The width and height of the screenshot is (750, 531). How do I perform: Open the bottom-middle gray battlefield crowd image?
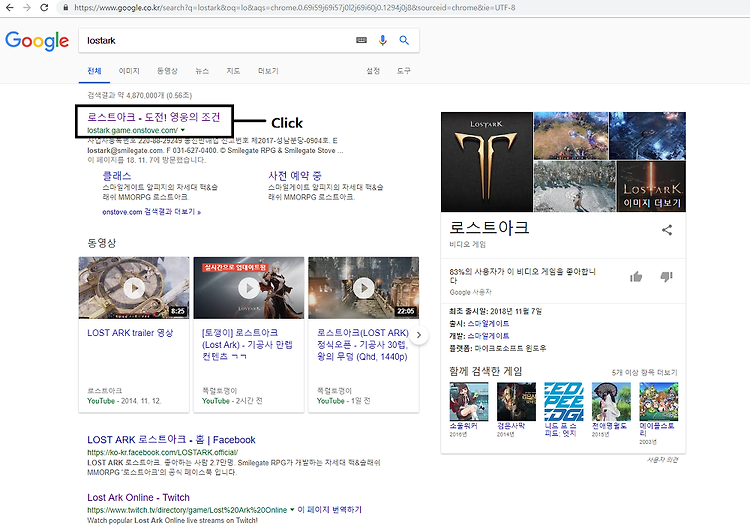click(x=574, y=186)
